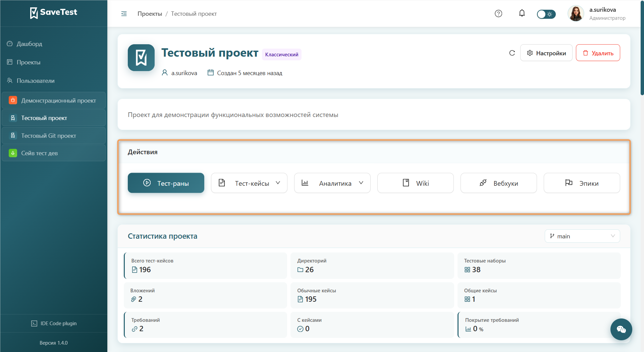Open the a.surikova user avatar
644x352 pixels.
(576, 14)
